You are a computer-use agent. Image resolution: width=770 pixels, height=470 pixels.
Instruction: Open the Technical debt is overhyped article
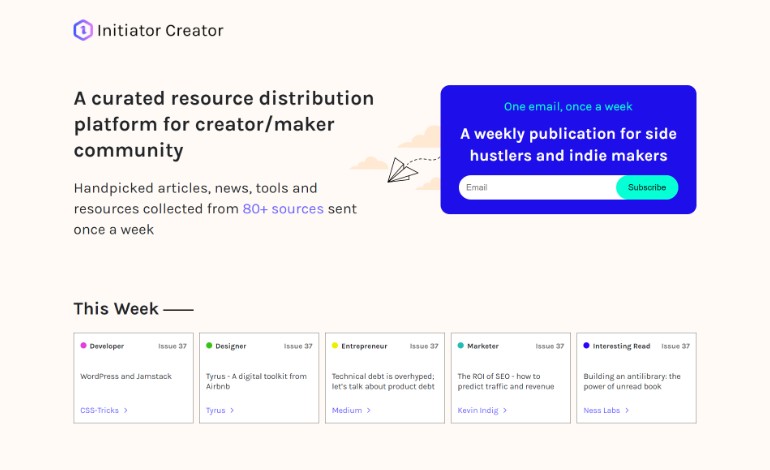pos(383,381)
